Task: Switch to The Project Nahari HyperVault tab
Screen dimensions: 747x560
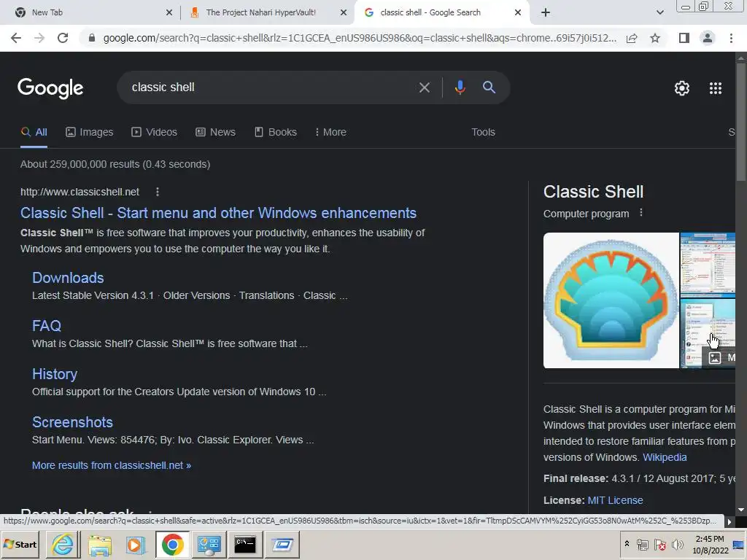Action: [267, 13]
